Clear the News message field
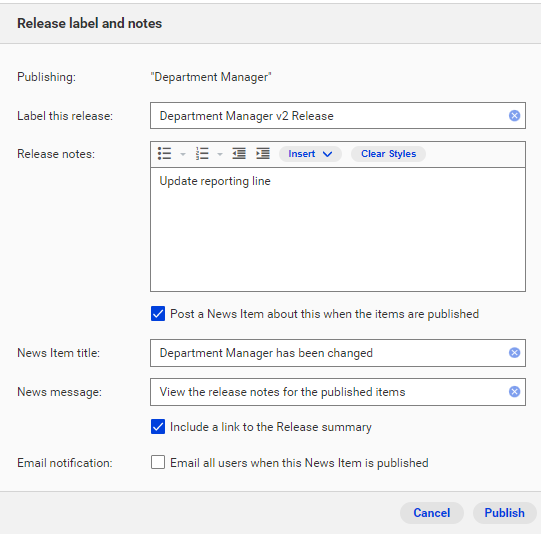 click(x=514, y=392)
